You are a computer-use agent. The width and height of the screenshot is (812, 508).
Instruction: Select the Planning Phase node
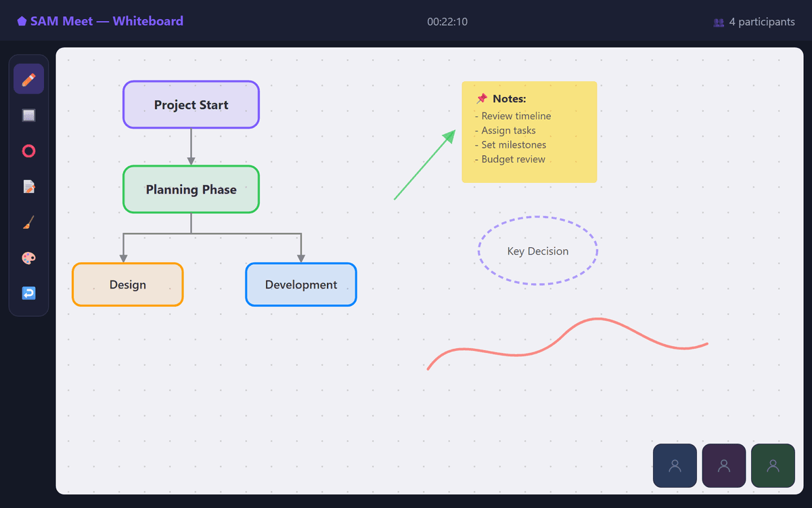(191, 190)
